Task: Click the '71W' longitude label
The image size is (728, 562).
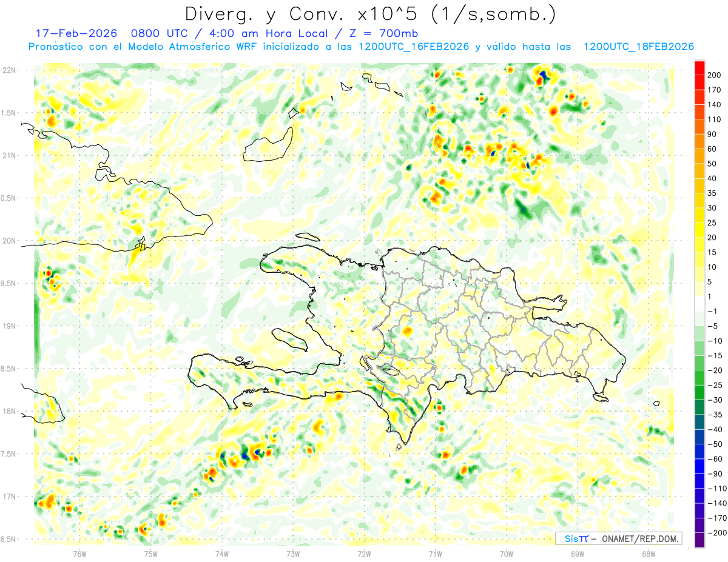Action: (x=435, y=553)
